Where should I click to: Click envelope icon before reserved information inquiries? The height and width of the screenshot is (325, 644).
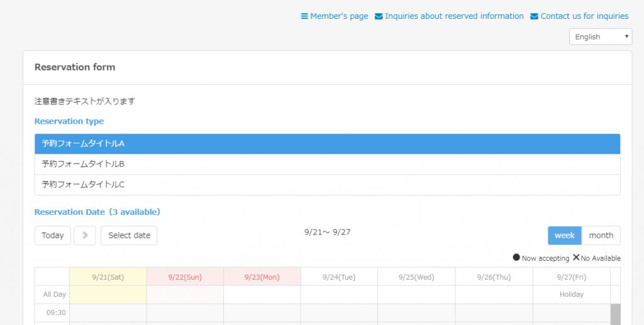coord(379,16)
